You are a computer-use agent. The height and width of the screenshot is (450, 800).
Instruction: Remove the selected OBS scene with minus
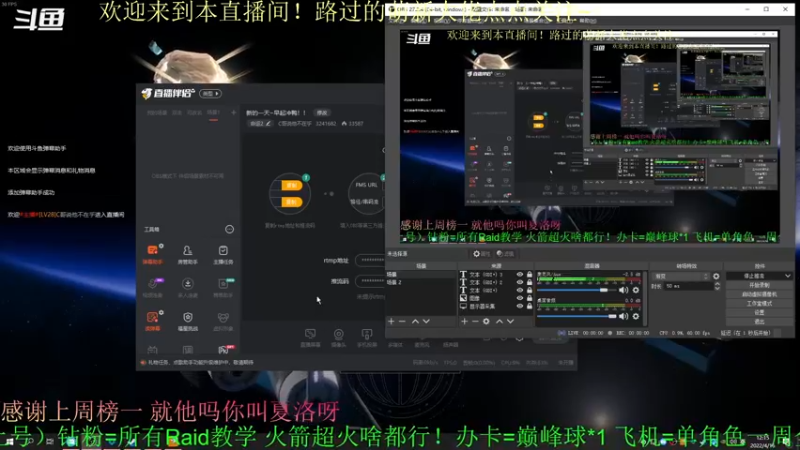coord(402,321)
